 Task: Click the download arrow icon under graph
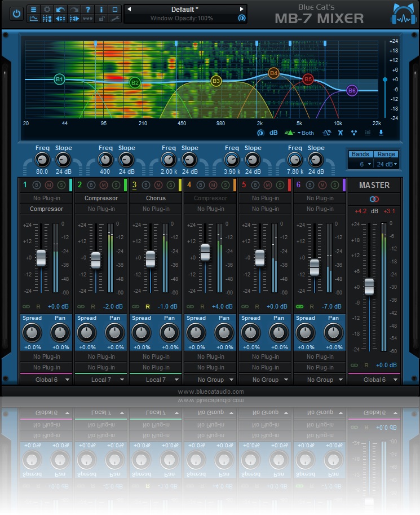coord(381,133)
